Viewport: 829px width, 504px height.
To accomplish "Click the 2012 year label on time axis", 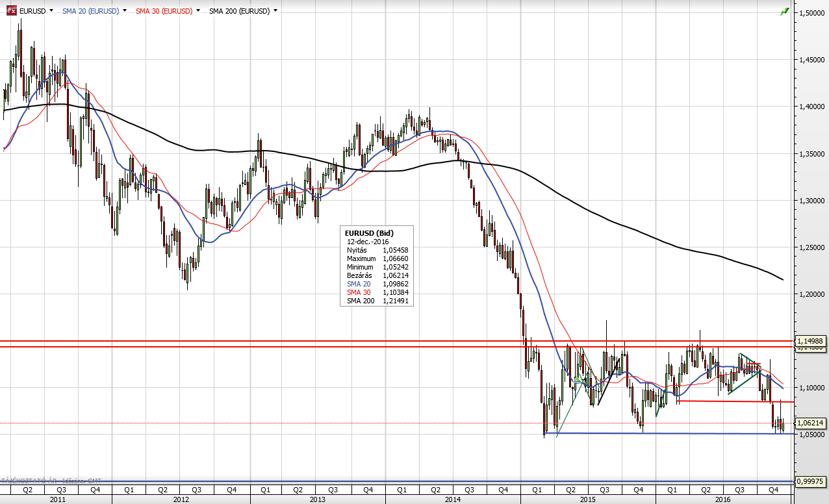I will tap(181, 499).
